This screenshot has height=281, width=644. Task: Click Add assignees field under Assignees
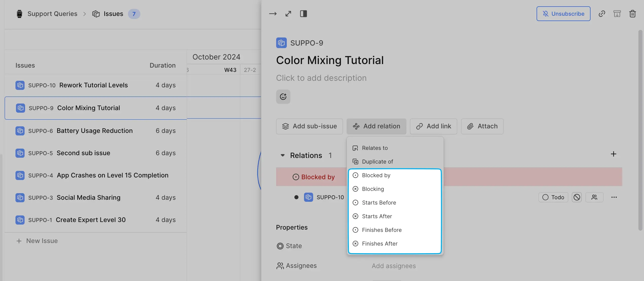click(x=393, y=266)
